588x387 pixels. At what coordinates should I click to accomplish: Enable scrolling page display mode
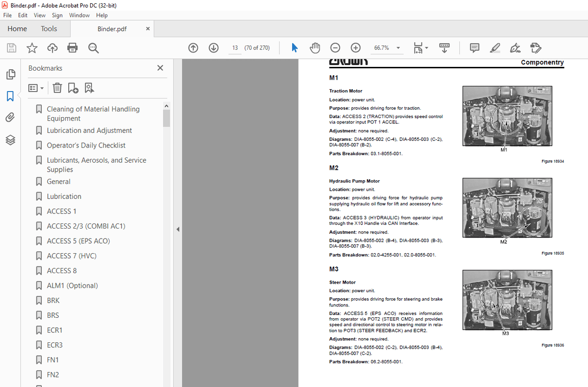(444, 48)
